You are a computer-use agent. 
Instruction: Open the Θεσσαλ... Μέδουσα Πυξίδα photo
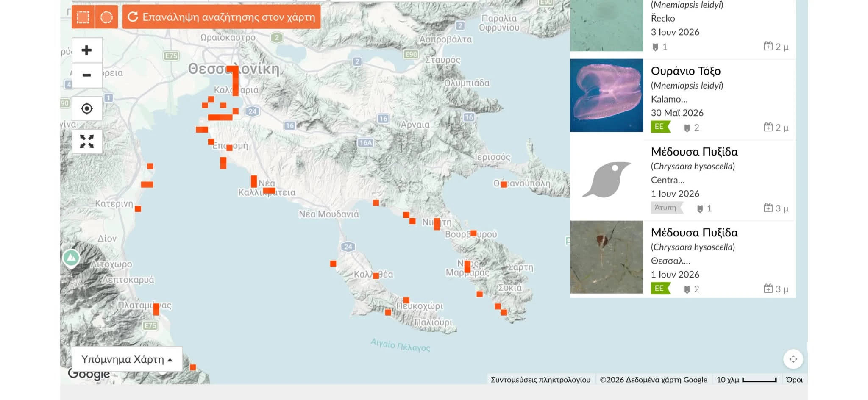tap(606, 257)
